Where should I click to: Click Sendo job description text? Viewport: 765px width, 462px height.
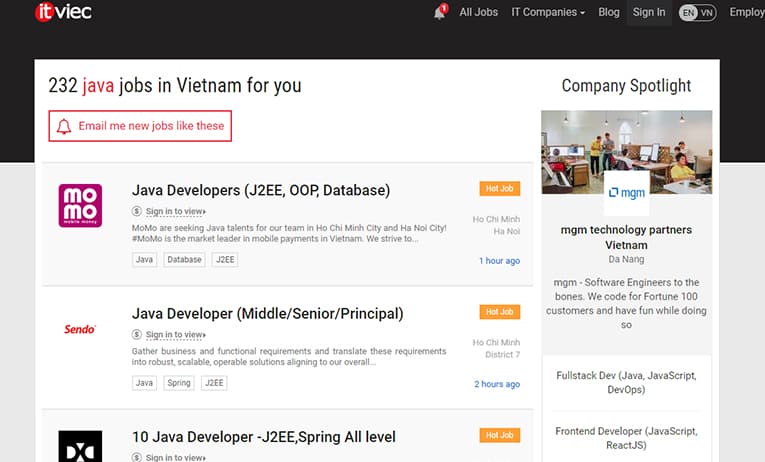click(289, 357)
